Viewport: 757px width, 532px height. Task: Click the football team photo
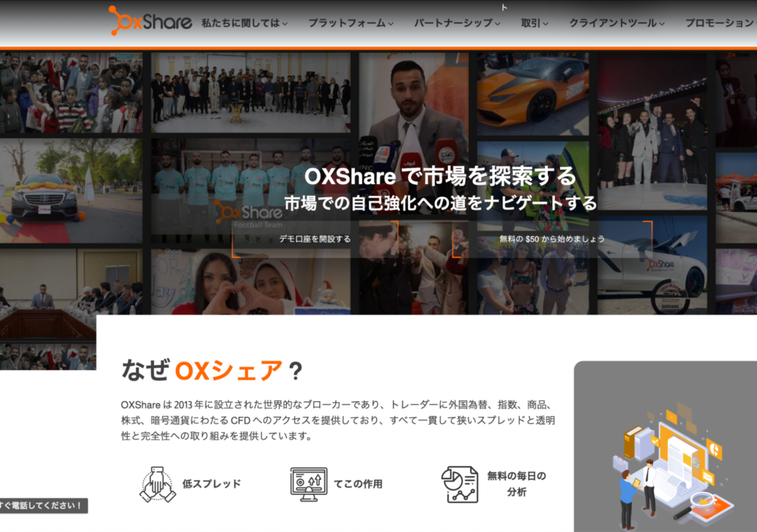(x=251, y=191)
